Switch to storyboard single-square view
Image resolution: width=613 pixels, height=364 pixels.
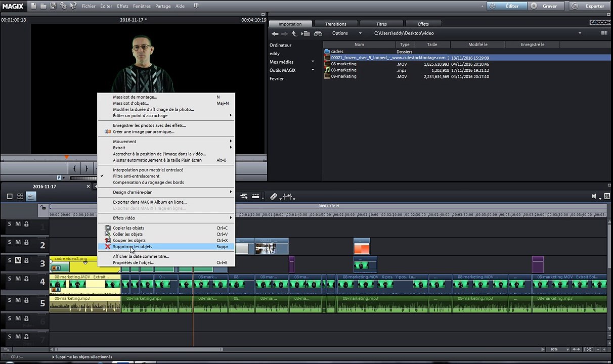point(9,196)
